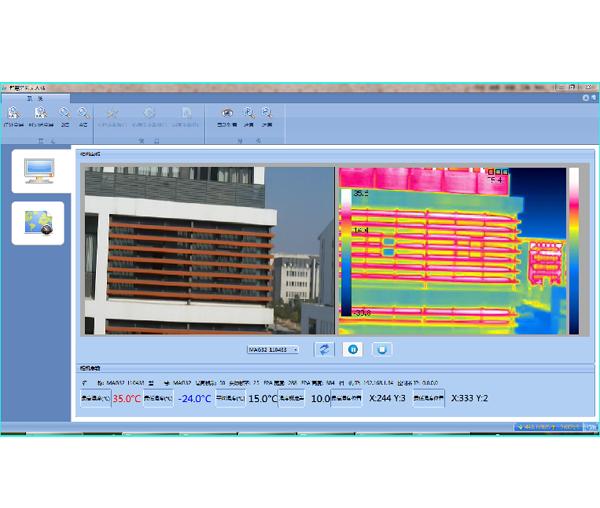The width and height of the screenshot is (600, 508).
Task: Click the second document-search icon in the ribbon
Action: point(41,116)
